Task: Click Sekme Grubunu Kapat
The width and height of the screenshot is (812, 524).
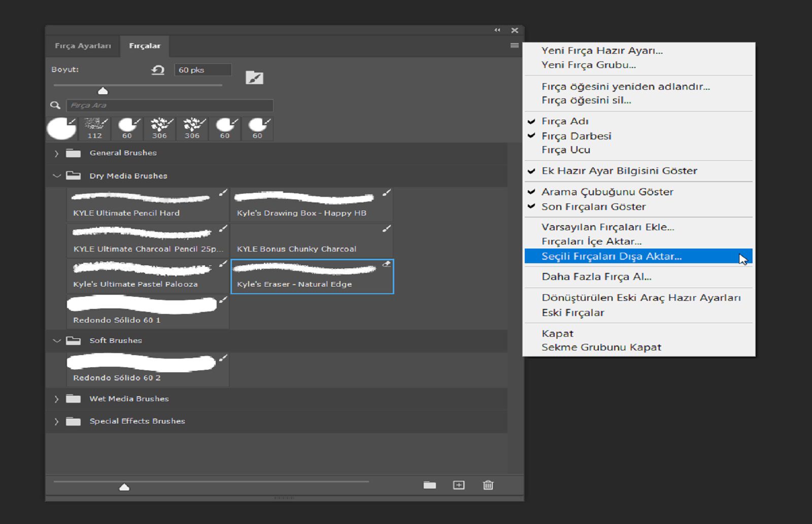Action: coord(638,347)
